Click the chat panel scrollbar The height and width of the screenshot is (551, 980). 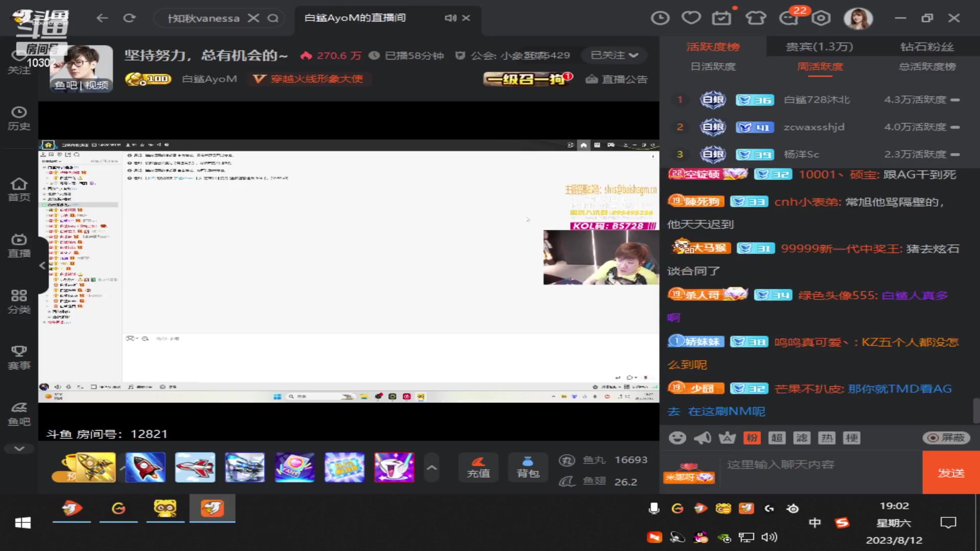tap(976, 411)
